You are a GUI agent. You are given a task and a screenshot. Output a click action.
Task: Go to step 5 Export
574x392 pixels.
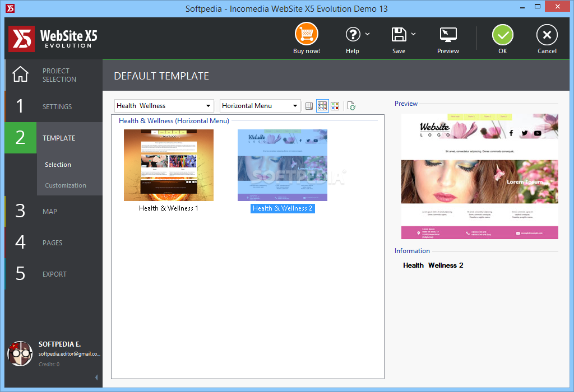click(53, 274)
